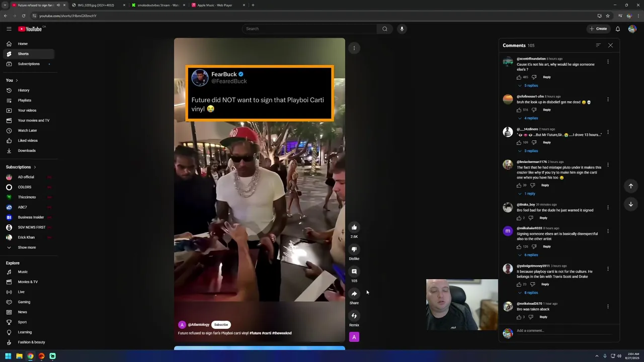Image resolution: width=644 pixels, height=362 pixels.
Task: Switch to the smokedoutvibes Stream tab
Action: click(x=158, y=5)
